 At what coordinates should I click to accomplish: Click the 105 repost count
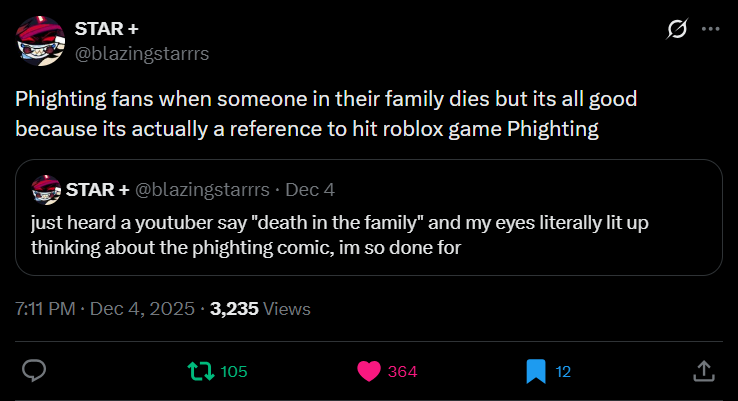[x=234, y=372]
